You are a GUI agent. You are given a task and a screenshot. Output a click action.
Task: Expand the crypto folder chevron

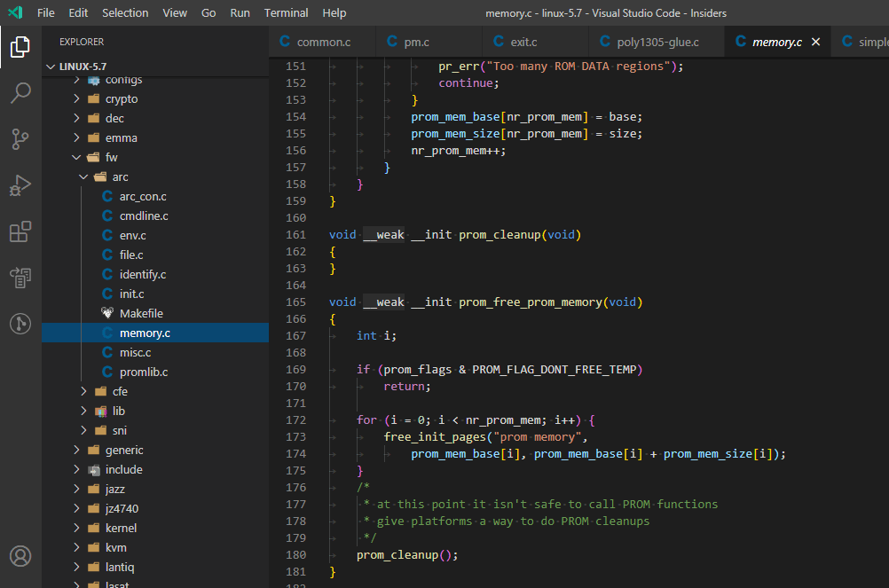coord(76,99)
